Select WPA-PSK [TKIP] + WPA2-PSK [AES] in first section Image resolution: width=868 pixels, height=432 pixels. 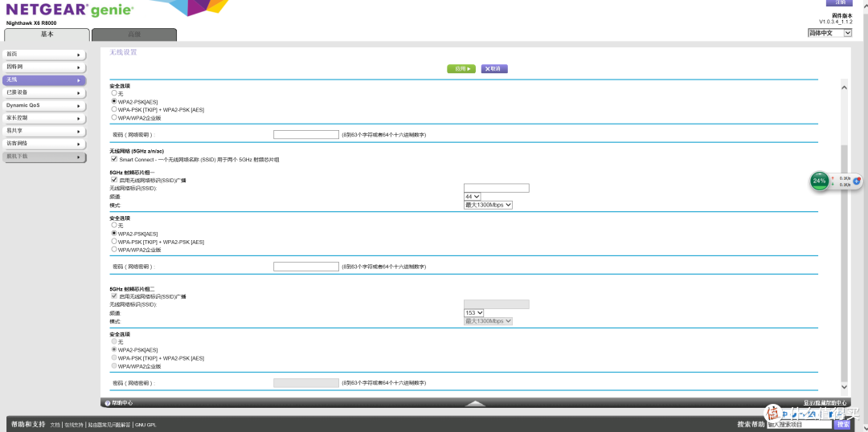tap(114, 109)
